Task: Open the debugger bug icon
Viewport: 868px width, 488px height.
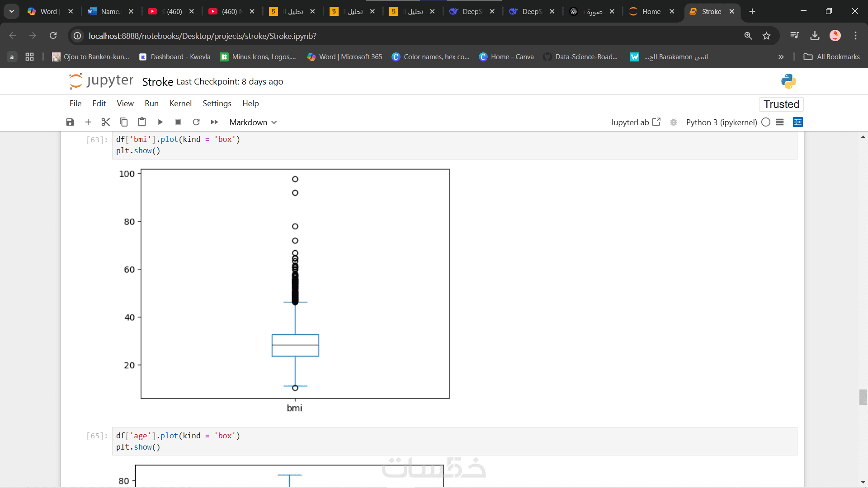Action: click(x=674, y=122)
